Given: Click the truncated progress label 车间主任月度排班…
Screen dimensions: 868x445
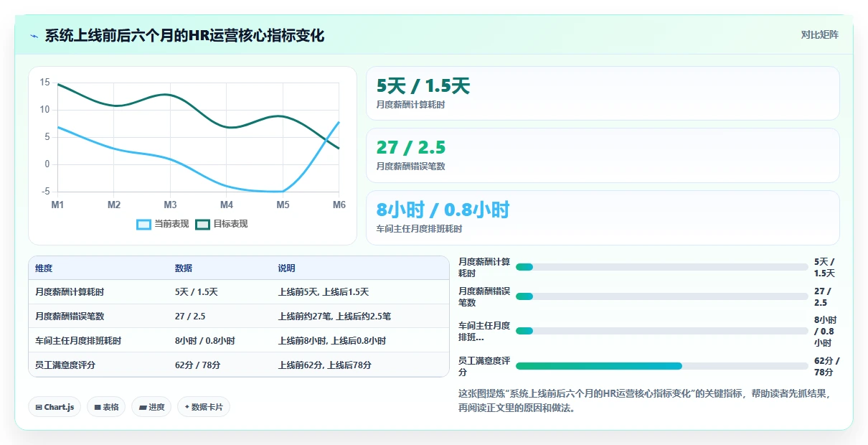Looking at the screenshot, I should coord(484,331).
